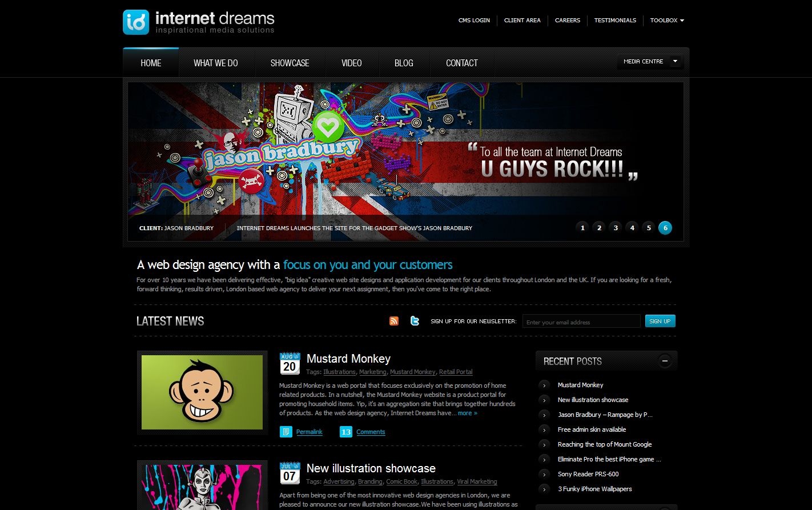Click the CMS Login link
Screen dimensions: 812x510
[x=474, y=20]
